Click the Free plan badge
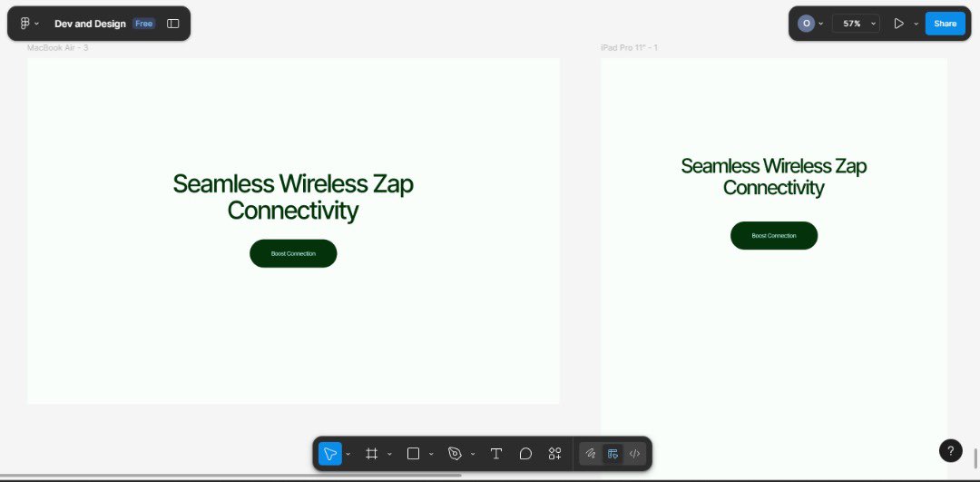The width and height of the screenshot is (980, 482). point(143,24)
